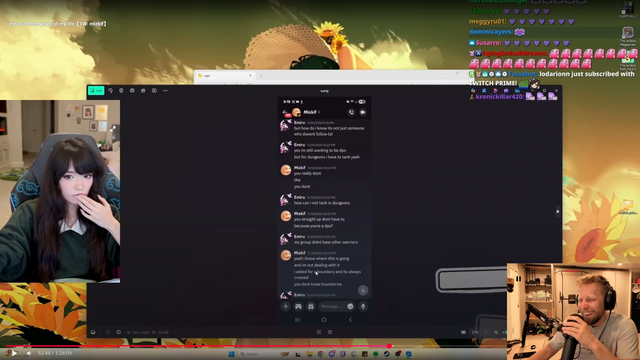Click the rotate icon in photo viewer toolbar
The height and width of the screenshot is (360, 640).
pyautogui.click(x=111, y=91)
